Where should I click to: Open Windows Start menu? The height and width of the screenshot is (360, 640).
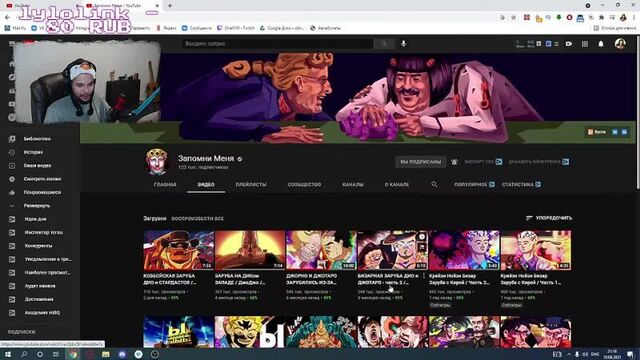coord(7,354)
